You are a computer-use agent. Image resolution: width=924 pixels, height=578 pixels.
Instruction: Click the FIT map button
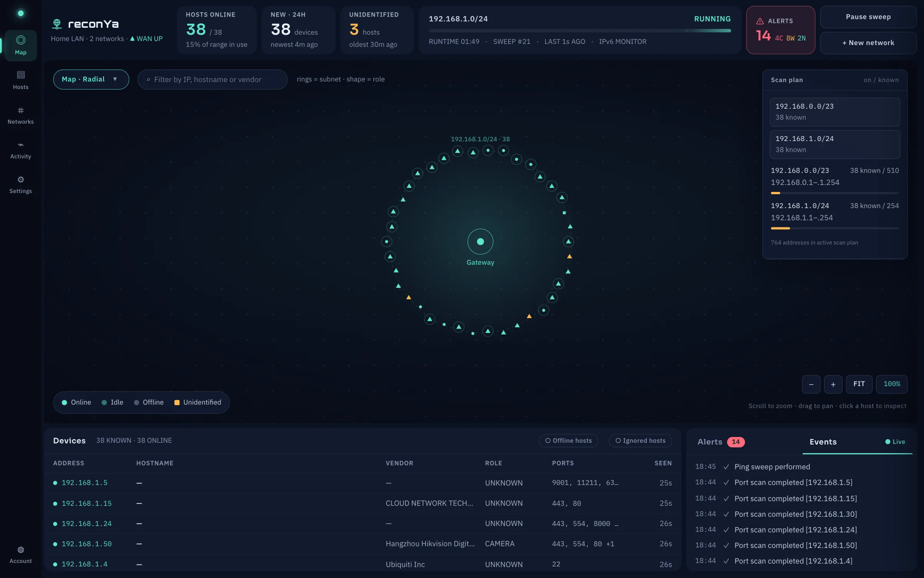pos(859,384)
